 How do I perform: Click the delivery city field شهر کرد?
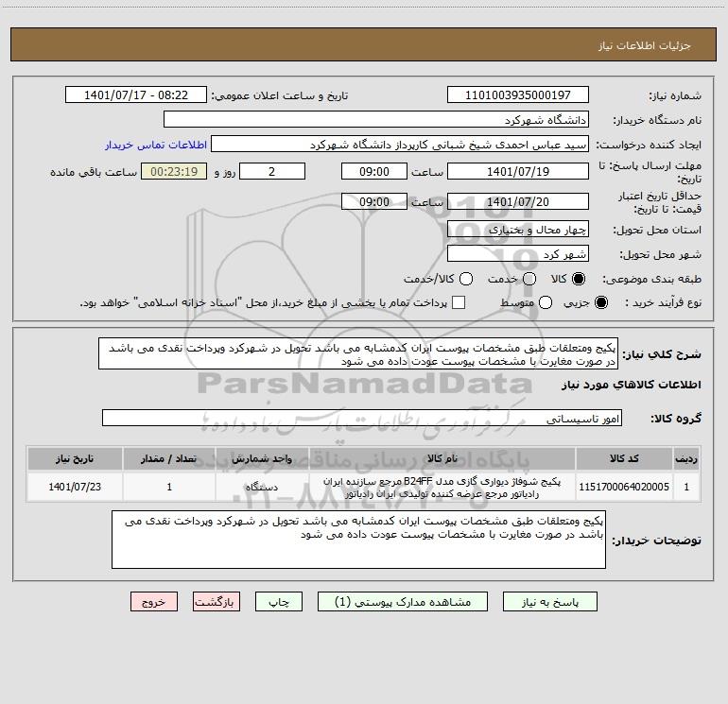click(x=518, y=253)
